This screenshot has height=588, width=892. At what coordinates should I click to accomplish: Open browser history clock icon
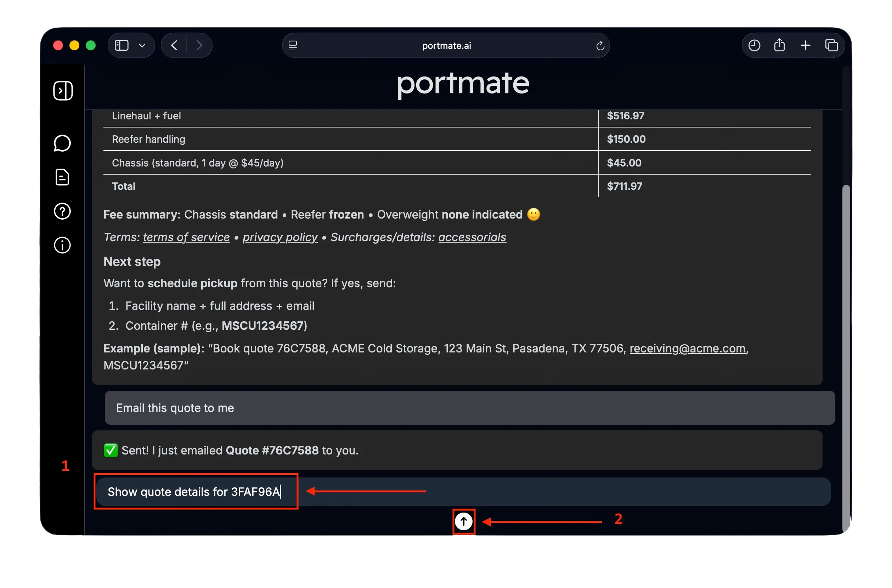754,45
